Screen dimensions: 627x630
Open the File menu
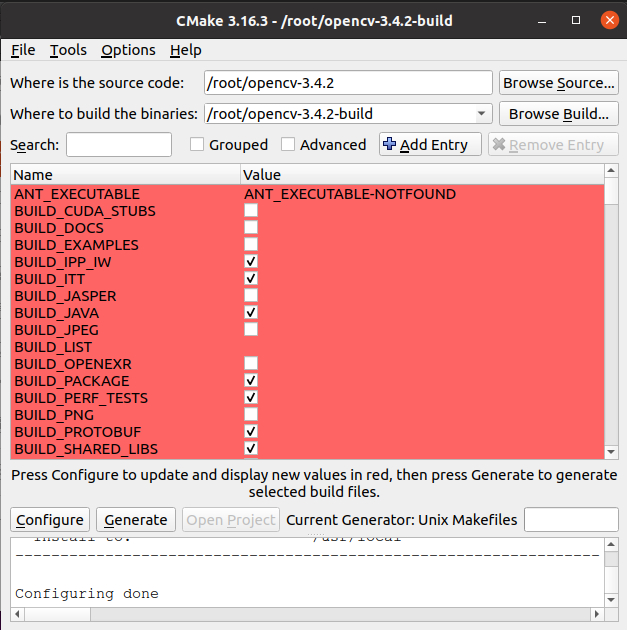point(23,50)
